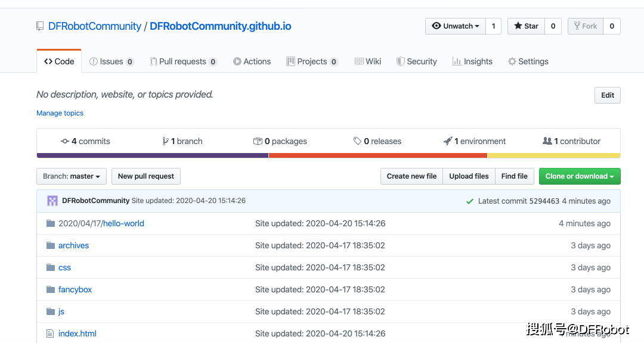644x343 pixels.
Task: Open the Projects tab
Action: click(x=312, y=61)
